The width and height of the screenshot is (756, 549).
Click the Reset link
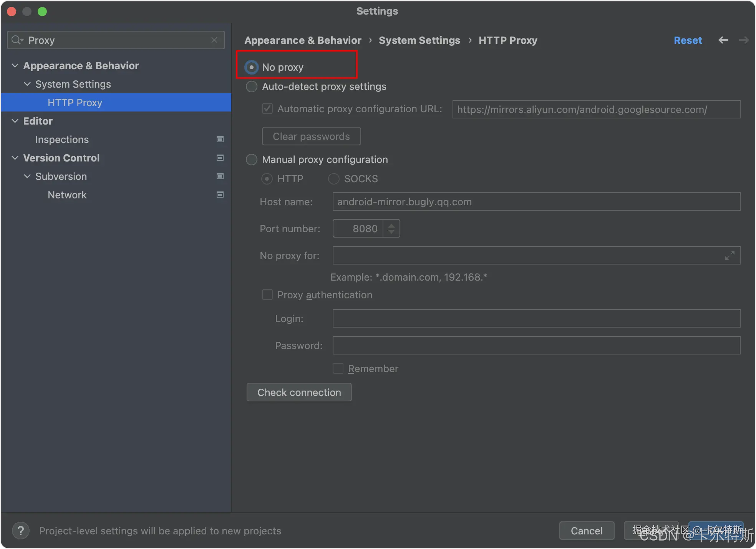688,40
